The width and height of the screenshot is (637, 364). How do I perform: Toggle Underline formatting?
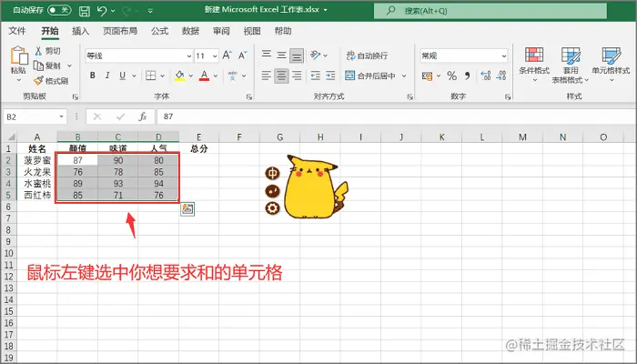click(122, 76)
